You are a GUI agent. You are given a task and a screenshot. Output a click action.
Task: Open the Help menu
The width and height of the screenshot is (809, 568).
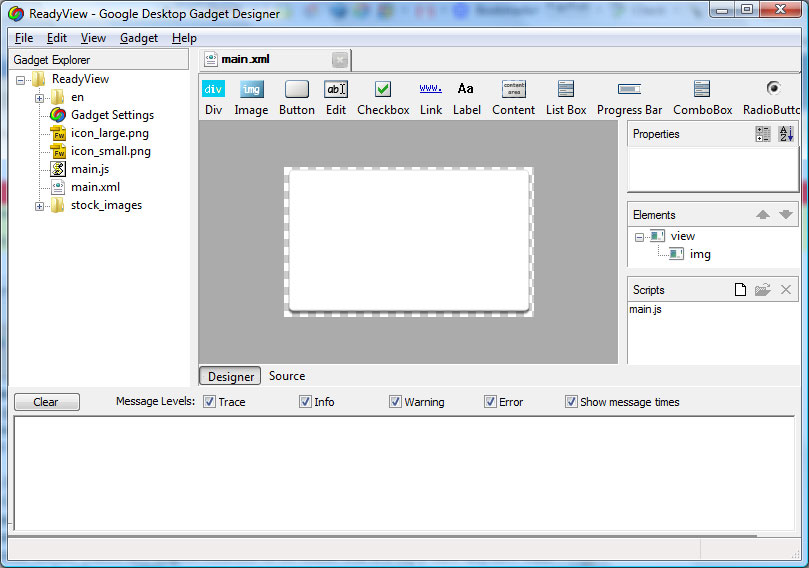click(184, 38)
